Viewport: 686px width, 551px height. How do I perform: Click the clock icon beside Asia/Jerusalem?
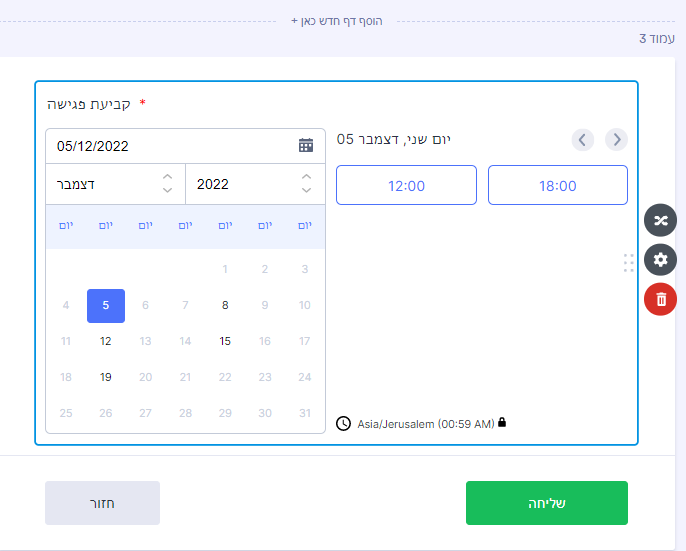point(344,424)
